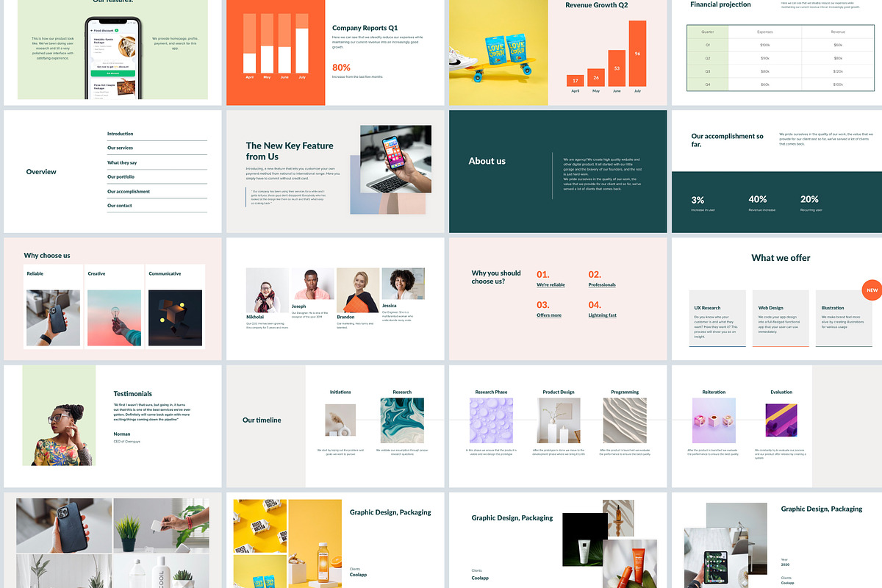Select 'Our portfolio' in the Overview list
Viewport: 882px width, 588px height.
(121, 177)
